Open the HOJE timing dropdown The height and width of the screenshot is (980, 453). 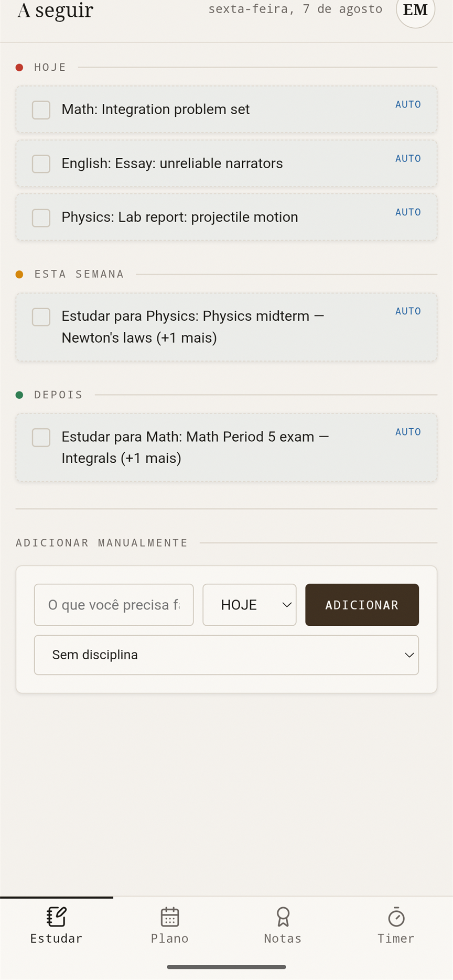(x=250, y=605)
